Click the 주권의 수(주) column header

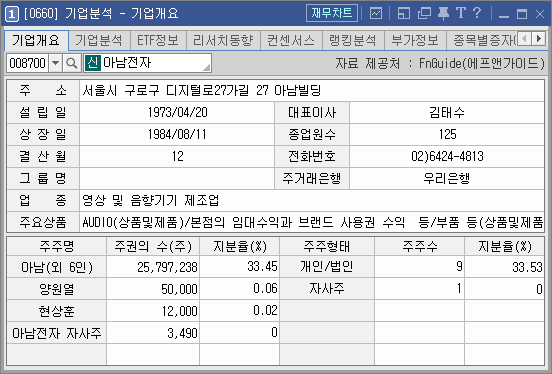coord(153,246)
